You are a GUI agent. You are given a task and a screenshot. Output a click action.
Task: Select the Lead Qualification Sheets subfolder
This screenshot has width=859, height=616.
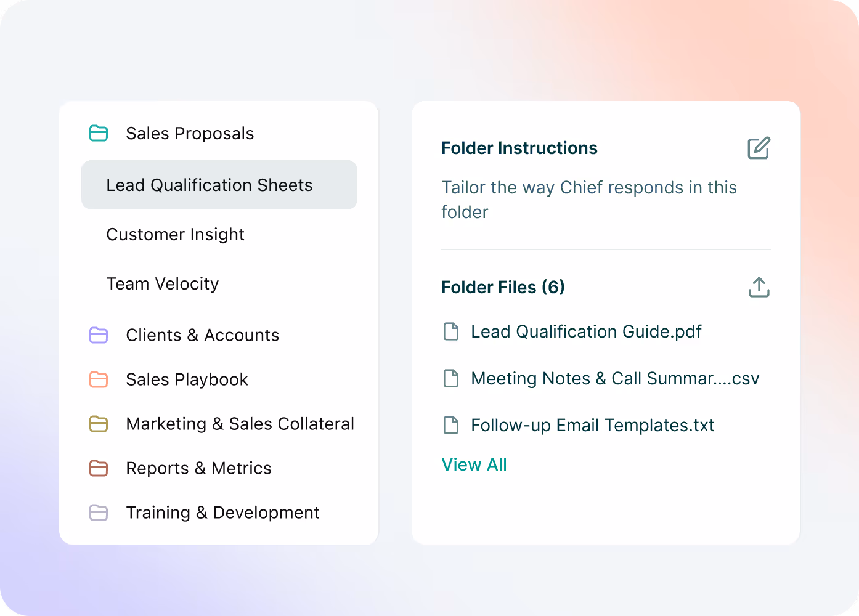coord(219,185)
